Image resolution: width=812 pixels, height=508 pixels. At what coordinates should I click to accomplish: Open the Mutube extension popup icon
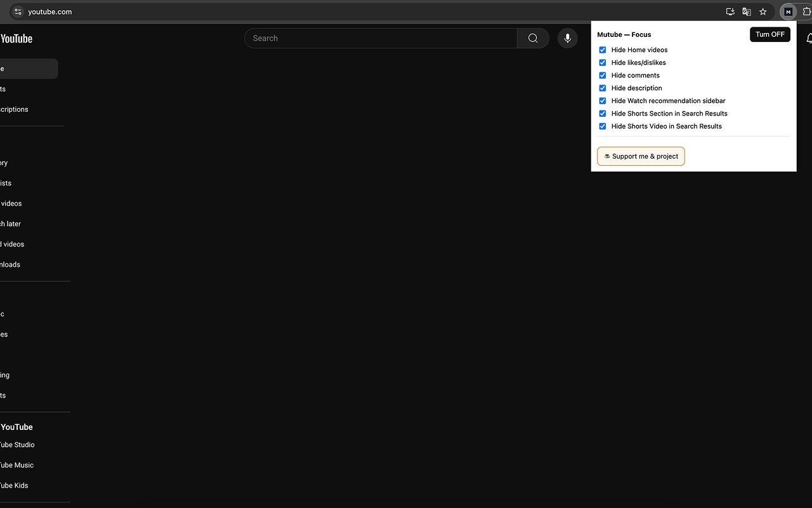pos(788,11)
